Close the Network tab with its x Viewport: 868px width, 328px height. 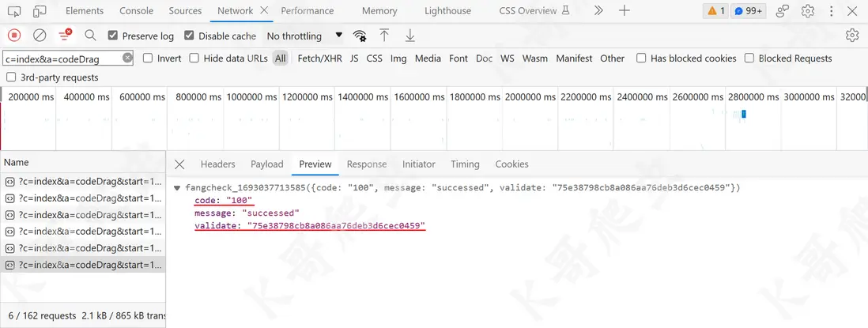(264, 10)
